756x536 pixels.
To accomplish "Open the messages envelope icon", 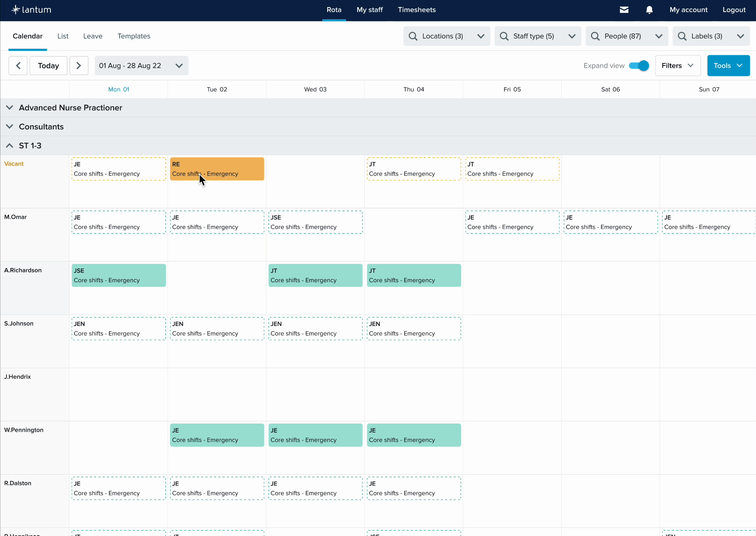I will point(624,10).
